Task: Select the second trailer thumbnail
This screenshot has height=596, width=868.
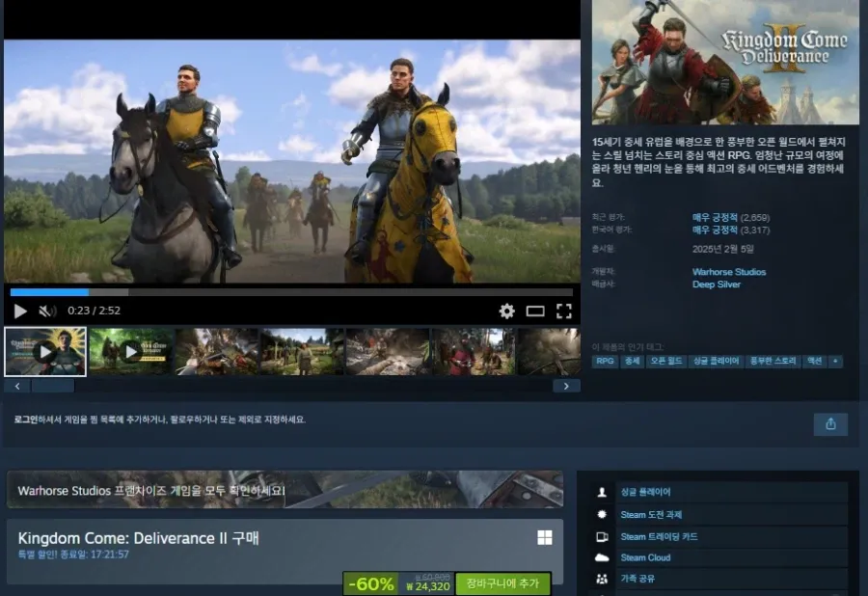Action: [x=131, y=351]
